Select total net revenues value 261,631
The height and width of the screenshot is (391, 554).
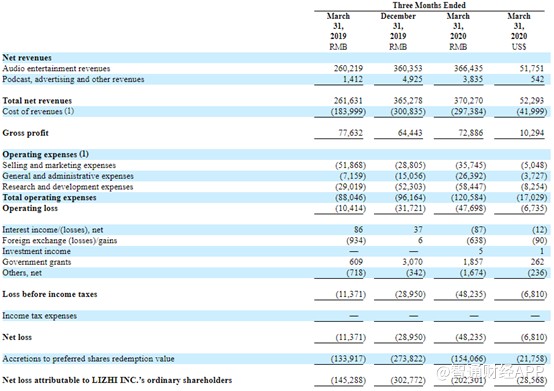(348, 101)
